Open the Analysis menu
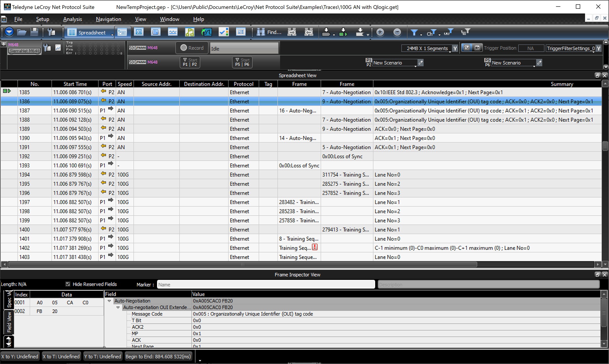This screenshot has height=364, width=609. 73,19
